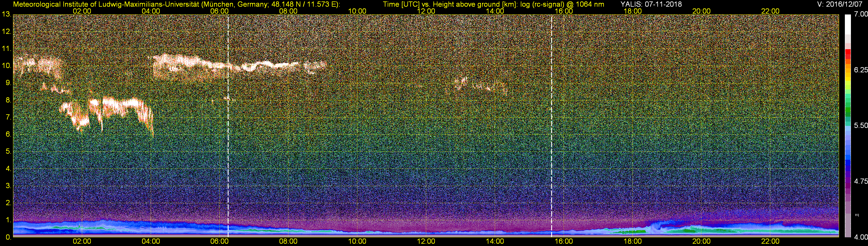Click the 2 km height axis label
Screen dimensions: 868x246
pyautogui.click(x=8, y=203)
